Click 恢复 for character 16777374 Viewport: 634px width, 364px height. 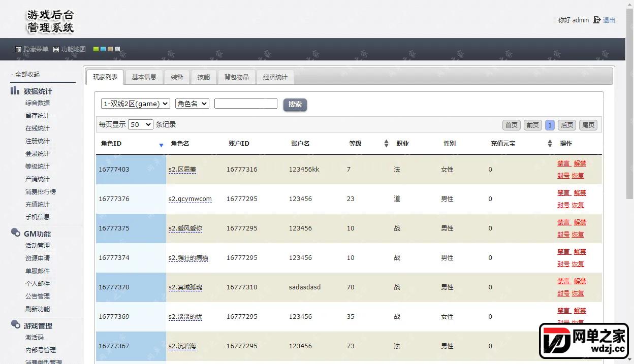pos(578,264)
